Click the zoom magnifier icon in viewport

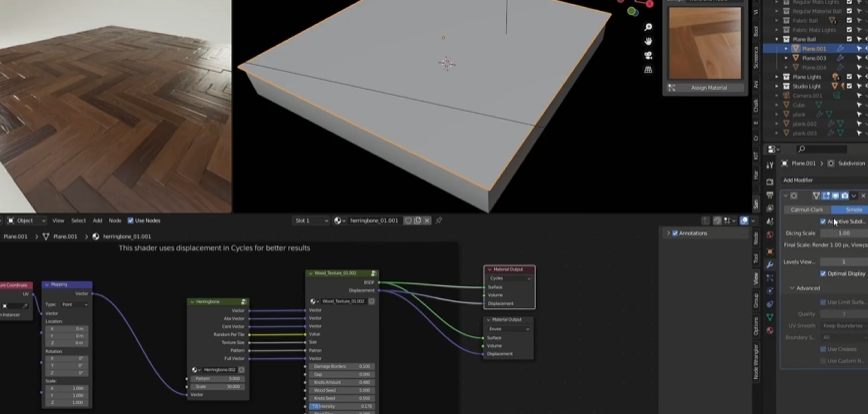[x=648, y=26]
